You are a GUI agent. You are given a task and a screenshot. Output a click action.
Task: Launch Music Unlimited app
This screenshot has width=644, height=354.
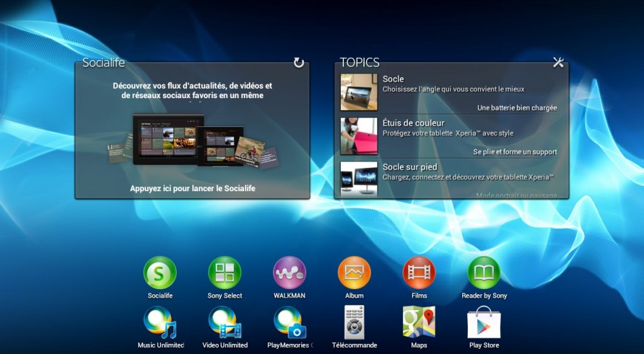tap(160, 323)
